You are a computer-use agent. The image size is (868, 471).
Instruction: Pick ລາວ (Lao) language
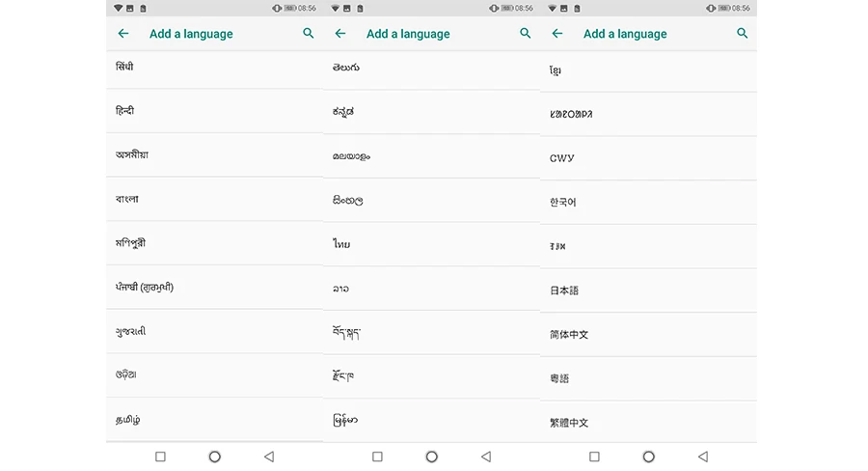(432, 289)
